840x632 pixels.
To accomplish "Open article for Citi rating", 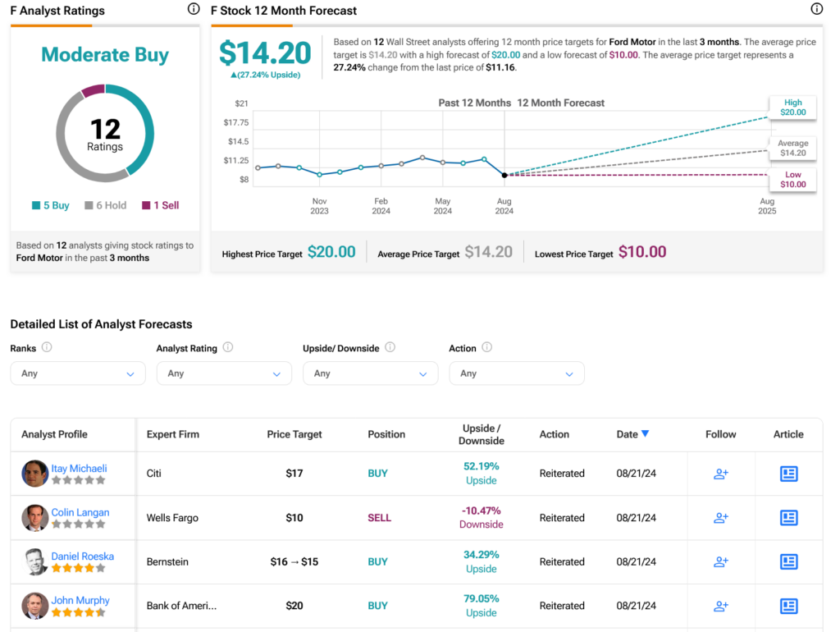I will coord(788,474).
